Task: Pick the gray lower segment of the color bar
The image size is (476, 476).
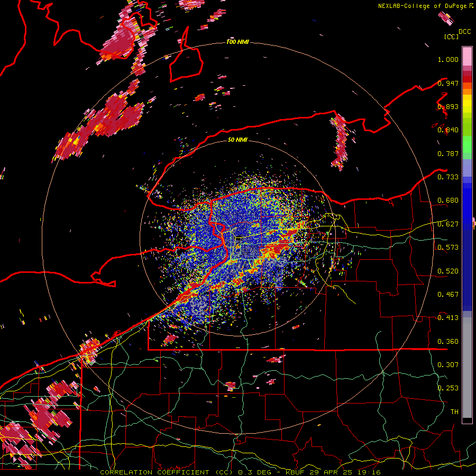Action: [x=467, y=368]
